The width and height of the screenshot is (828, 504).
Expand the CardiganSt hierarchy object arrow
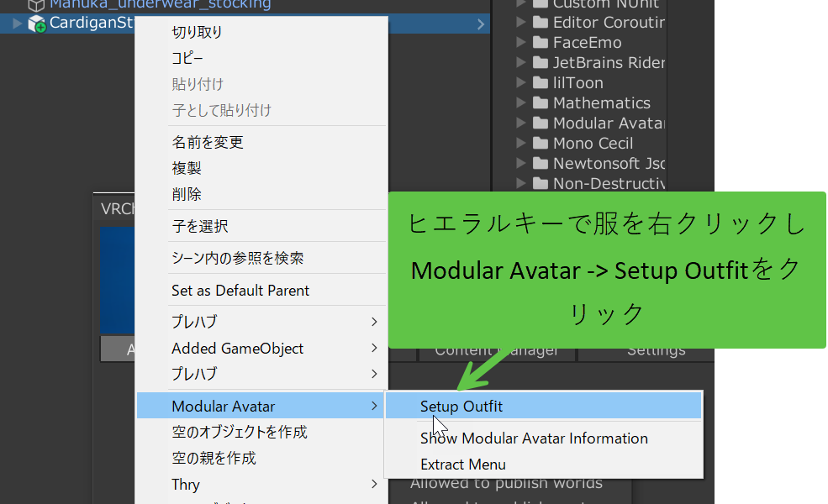17,24
